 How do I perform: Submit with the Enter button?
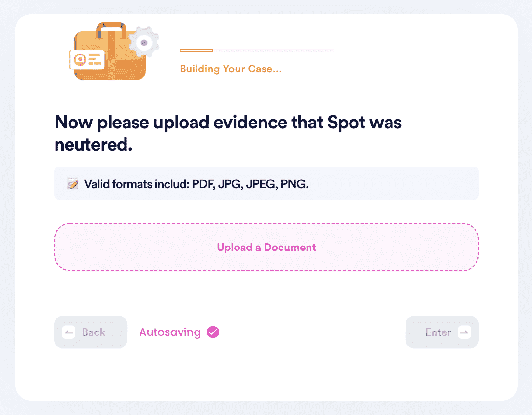click(x=442, y=332)
